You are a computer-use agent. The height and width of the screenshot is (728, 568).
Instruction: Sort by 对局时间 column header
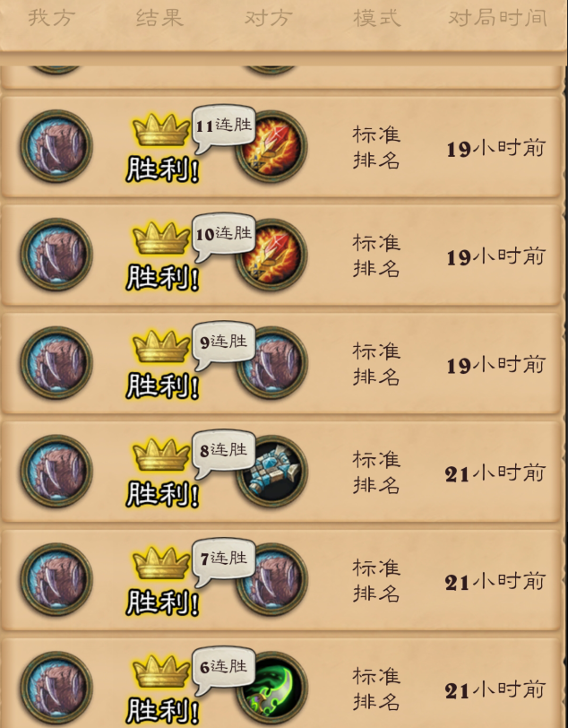point(497,18)
